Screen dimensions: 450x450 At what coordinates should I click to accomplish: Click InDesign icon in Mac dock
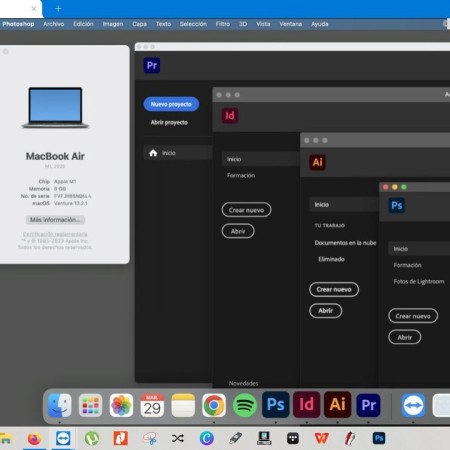tap(307, 405)
